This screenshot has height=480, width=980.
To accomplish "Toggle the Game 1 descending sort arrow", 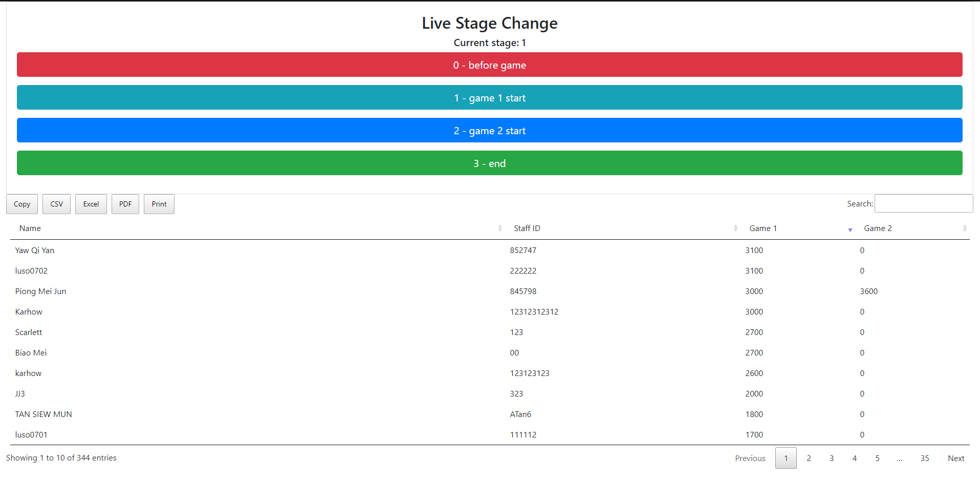I will (850, 229).
